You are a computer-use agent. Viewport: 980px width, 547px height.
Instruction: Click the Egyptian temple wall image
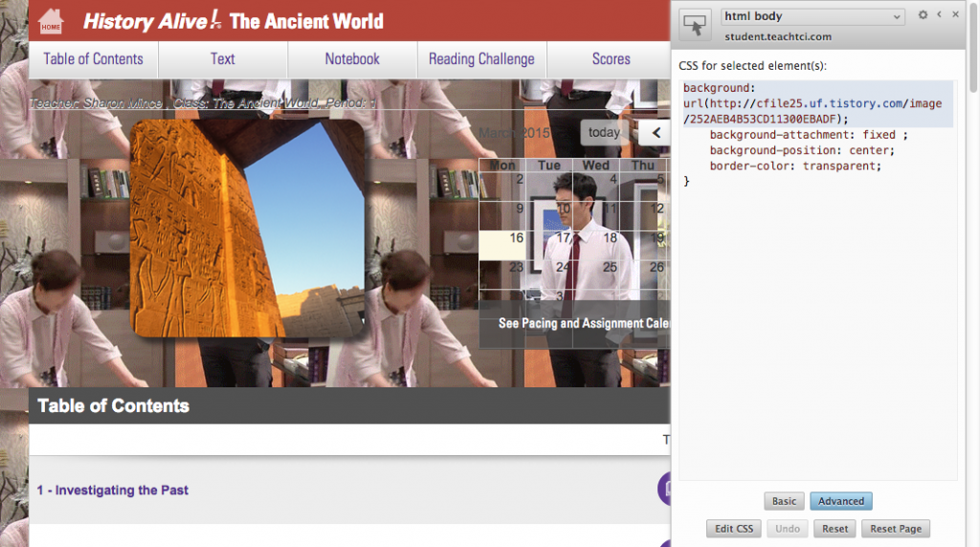pos(248,229)
